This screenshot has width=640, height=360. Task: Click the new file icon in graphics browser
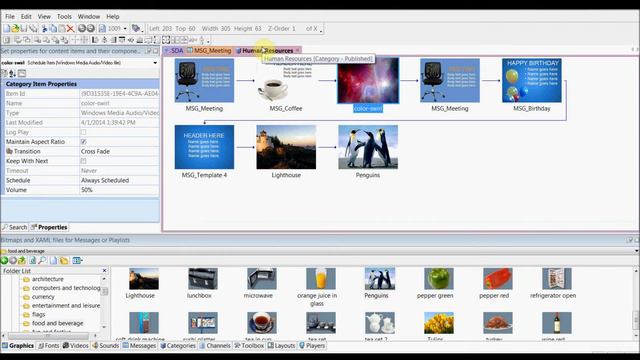[x=53, y=260]
